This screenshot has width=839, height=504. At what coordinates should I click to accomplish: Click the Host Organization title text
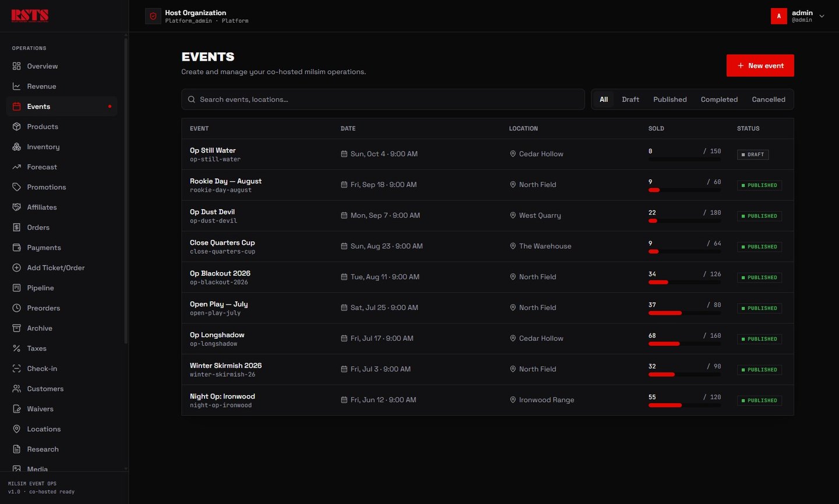195,13
